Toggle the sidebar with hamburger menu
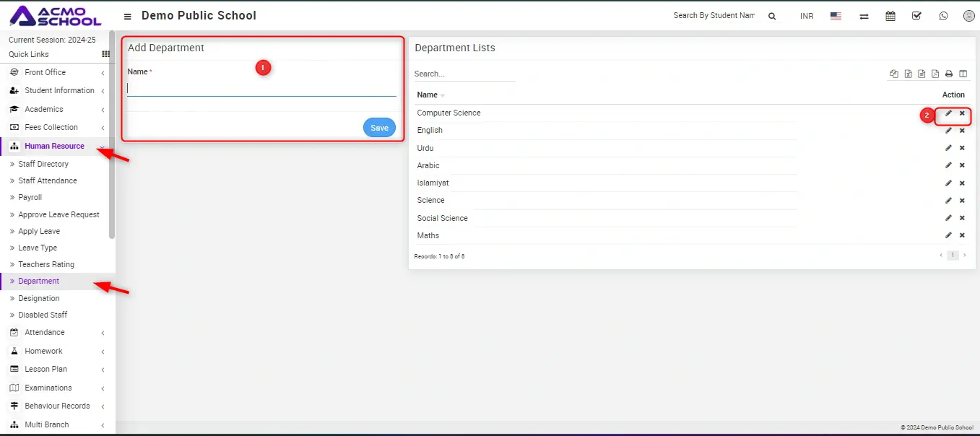The width and height of the screenshot is (980, 436). [x=128, y=16]
